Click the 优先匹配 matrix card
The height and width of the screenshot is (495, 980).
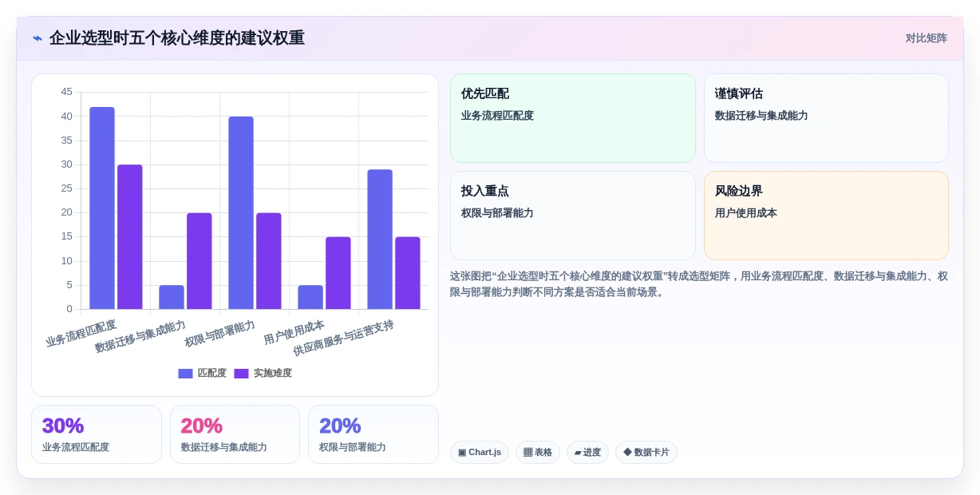point(573,118)
